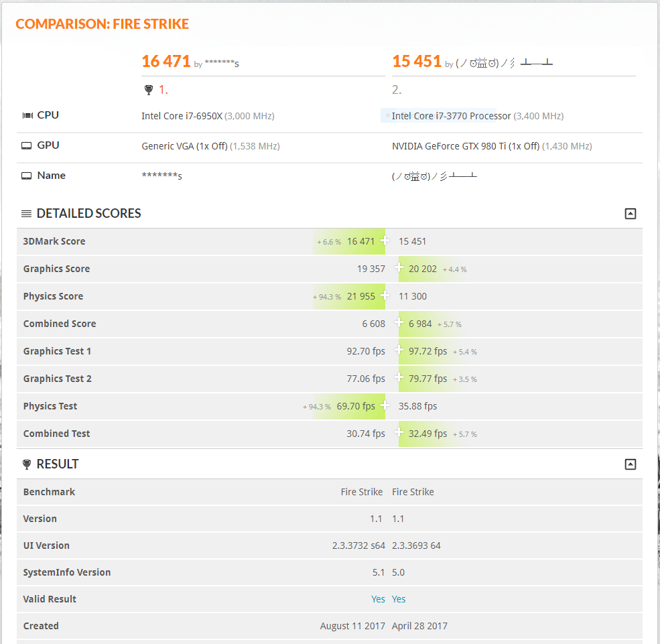Click the list icon beside Detailed Scores
The height and width of the screenshot is (644, 660).
pyautogui.click(x=27, y=214)
